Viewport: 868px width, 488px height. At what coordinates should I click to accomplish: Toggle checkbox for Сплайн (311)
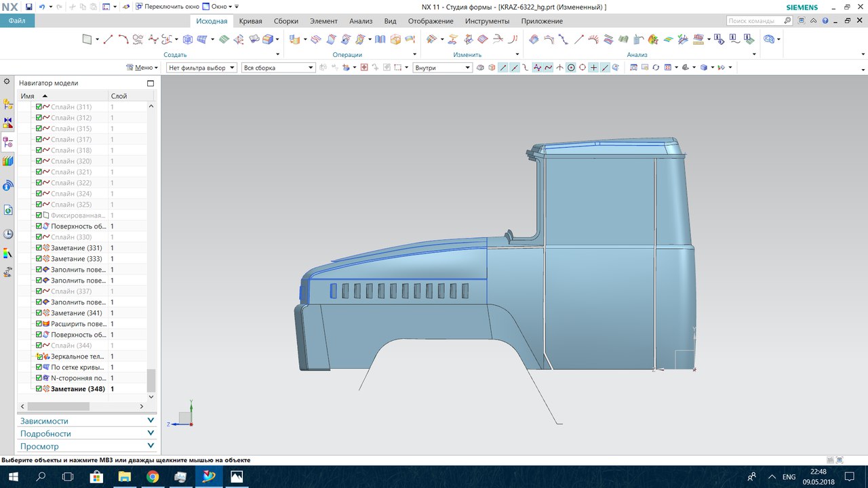[x=39, y=107]
